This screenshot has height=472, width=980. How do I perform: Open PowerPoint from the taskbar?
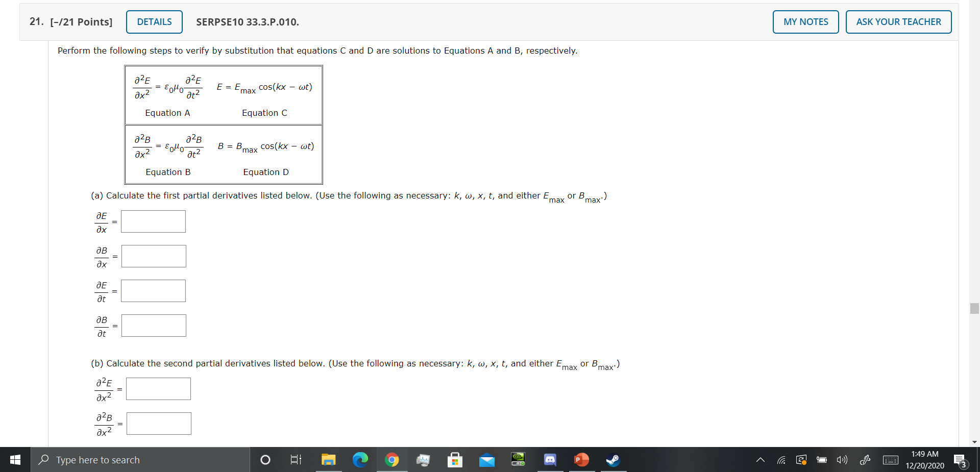(x=580, y=460)
